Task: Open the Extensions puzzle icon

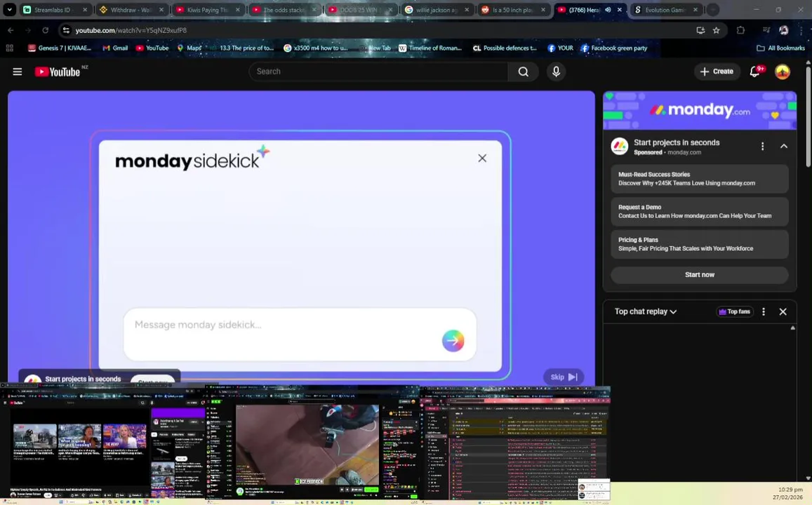Action: 740,30
